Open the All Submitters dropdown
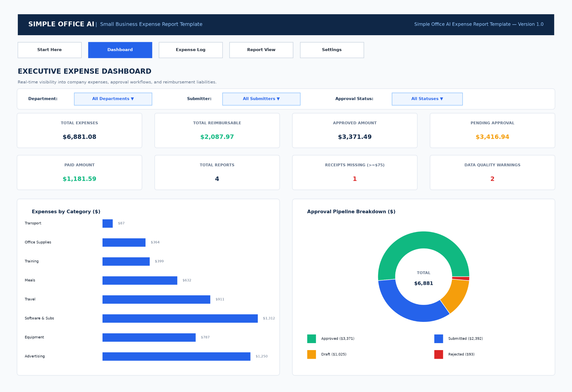 pos(261,99)
